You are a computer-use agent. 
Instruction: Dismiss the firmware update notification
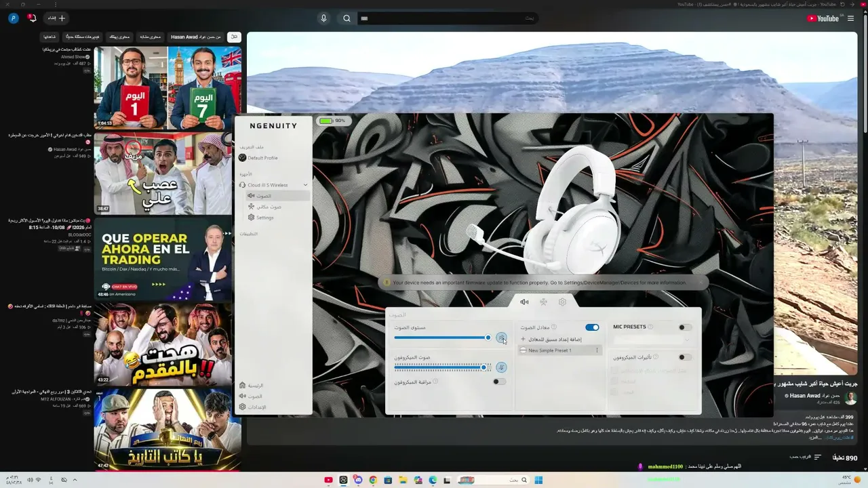pos(700,283)
